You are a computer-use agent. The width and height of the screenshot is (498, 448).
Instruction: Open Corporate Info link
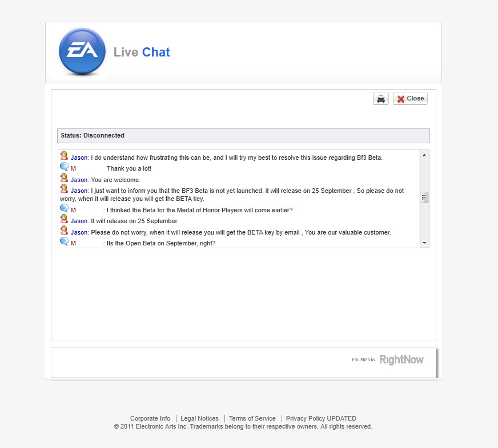click(x=150, y=418)
